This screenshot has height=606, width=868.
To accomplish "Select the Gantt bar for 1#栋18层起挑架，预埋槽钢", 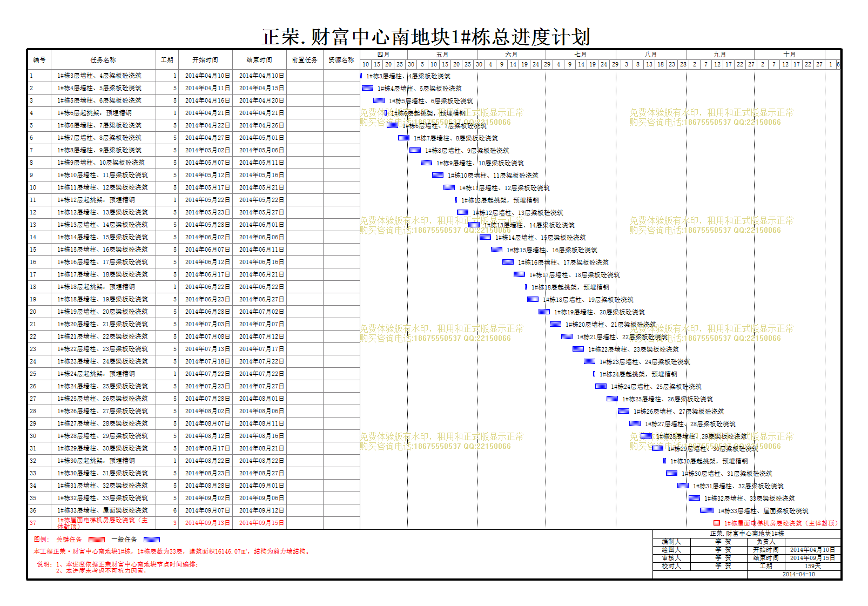I will (x=526, y=287).
